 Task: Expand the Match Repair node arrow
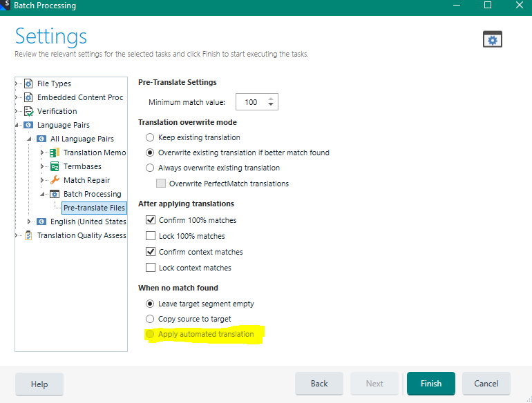click(x=42, y=180)
